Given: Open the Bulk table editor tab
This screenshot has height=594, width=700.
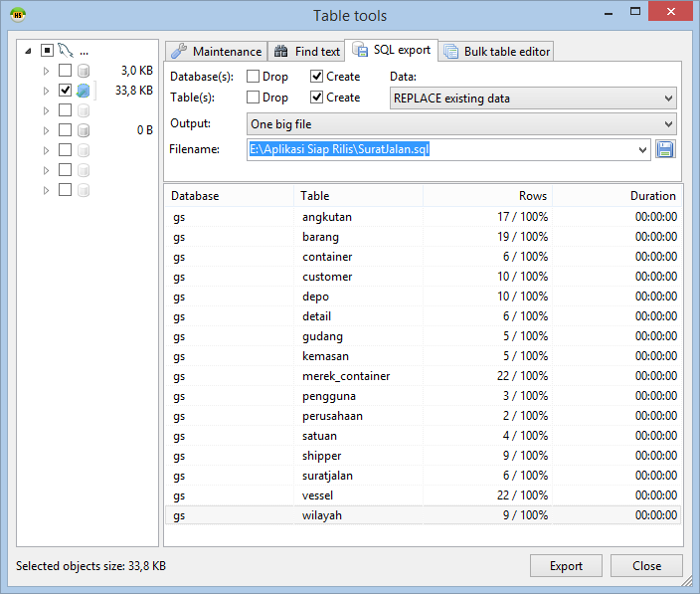Looking at the screenshot, I should tap(496, 52).
